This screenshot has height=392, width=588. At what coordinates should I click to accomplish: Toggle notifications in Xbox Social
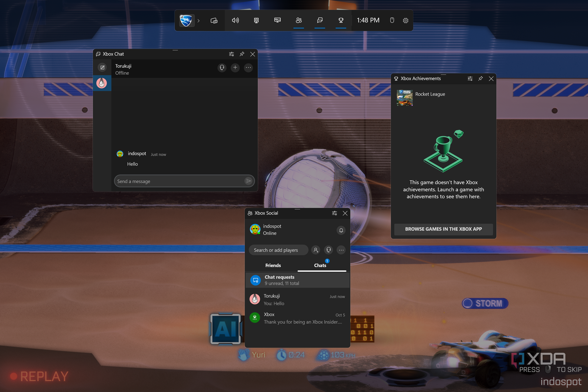tap(341, 230)
